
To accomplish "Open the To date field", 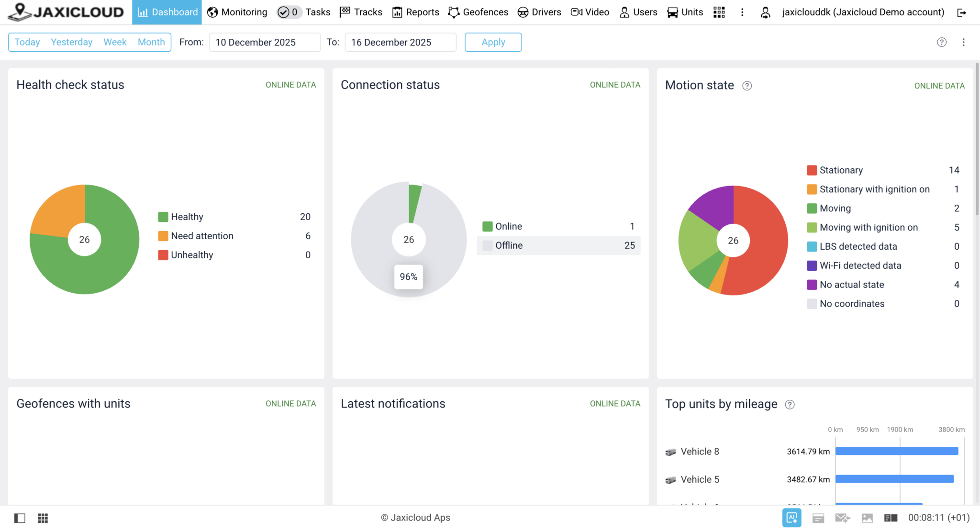I will [401, 42].
